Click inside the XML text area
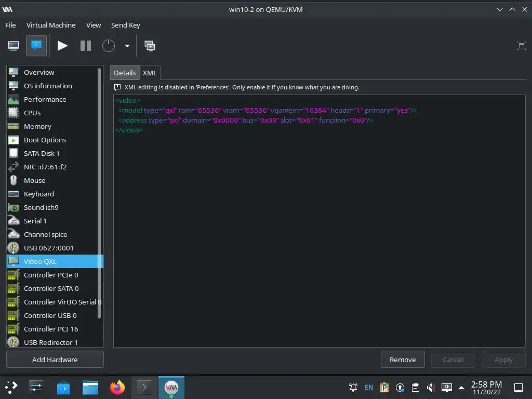This screenshot has height=399, width=532. coord(320,221)
